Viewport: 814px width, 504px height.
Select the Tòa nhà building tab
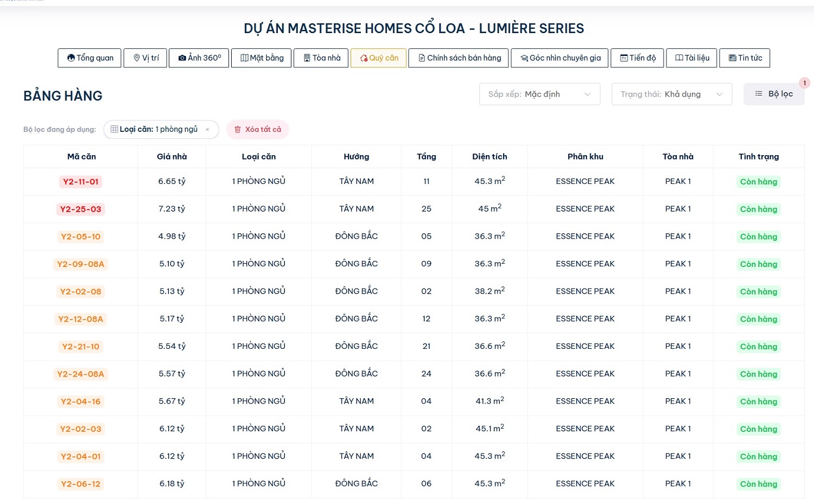click(x=321, y=58)
